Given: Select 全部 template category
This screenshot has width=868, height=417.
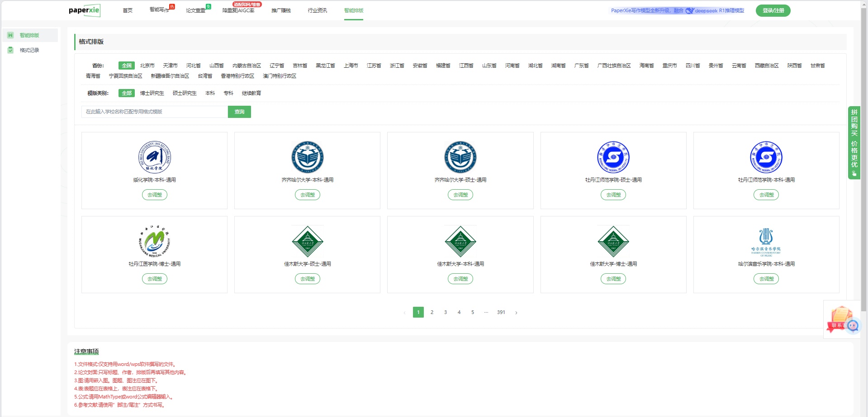Looking at the screenshot, I should pos(127,93).
